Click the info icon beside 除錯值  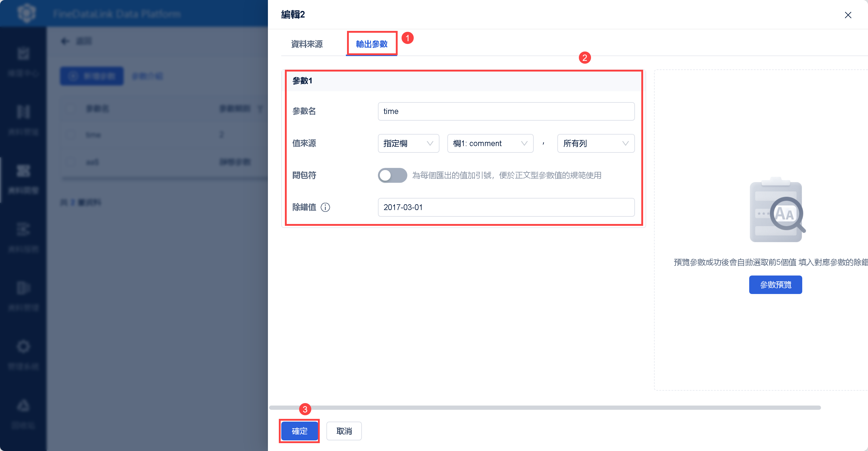coord(325,207)
